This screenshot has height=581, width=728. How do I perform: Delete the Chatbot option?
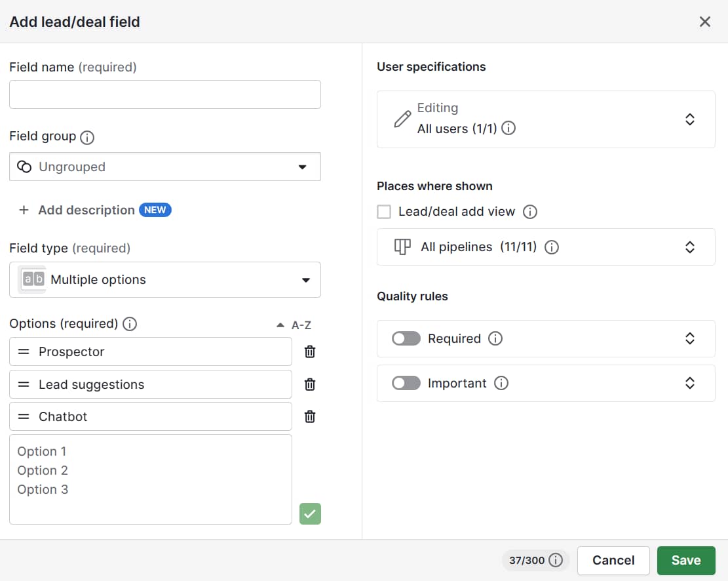(x=309, y=416)
